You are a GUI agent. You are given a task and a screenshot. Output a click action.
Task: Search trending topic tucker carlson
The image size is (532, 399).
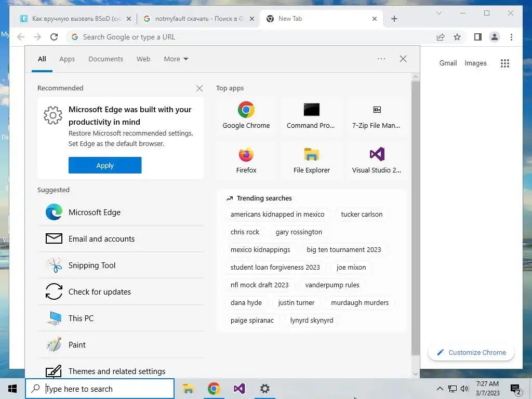pyautogui.click(x=362, y=215)
